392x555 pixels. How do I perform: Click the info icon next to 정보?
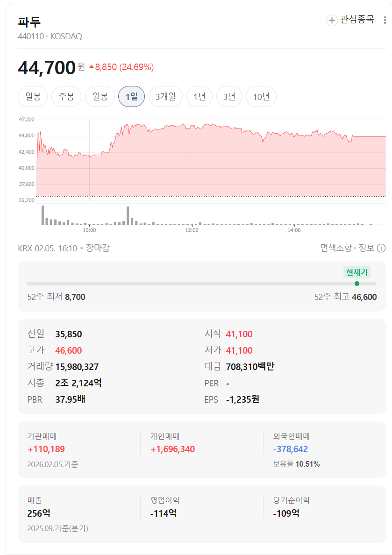(x=381, y=248)
